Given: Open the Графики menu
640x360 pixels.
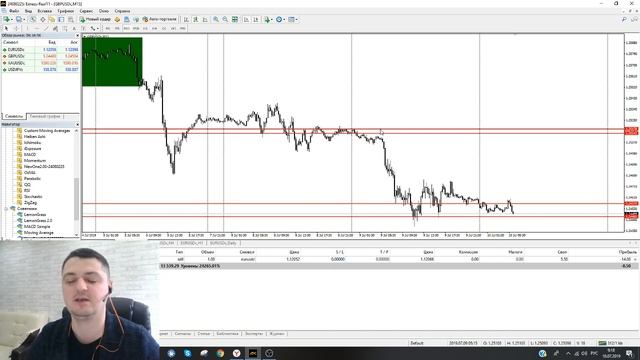Looking at the screenshot, I should click(65, 11).
